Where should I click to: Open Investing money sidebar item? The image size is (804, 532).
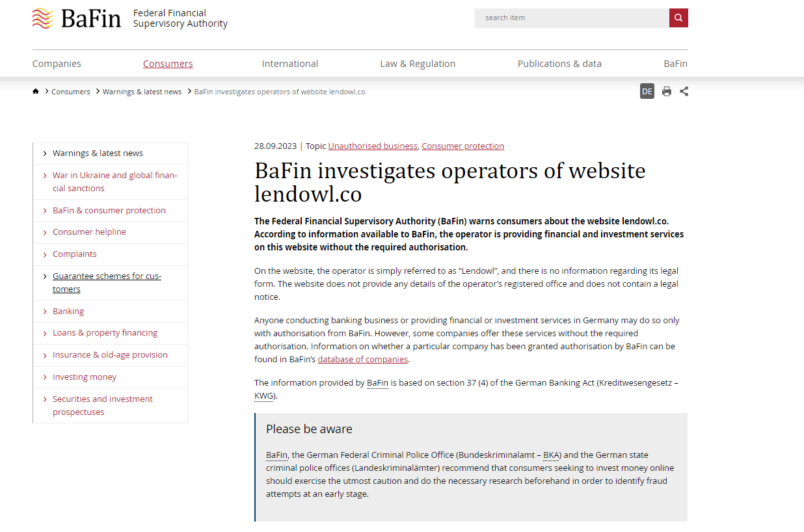(85, 377)
